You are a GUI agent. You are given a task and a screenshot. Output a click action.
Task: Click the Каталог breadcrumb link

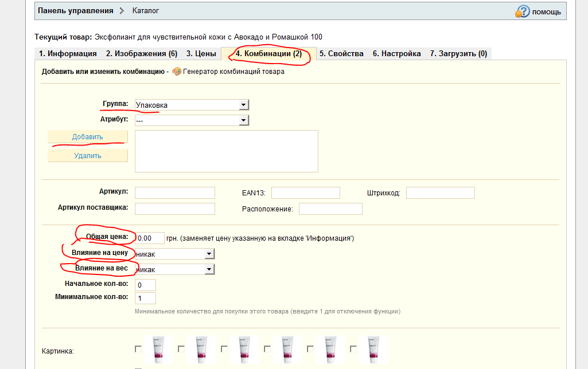146,11
